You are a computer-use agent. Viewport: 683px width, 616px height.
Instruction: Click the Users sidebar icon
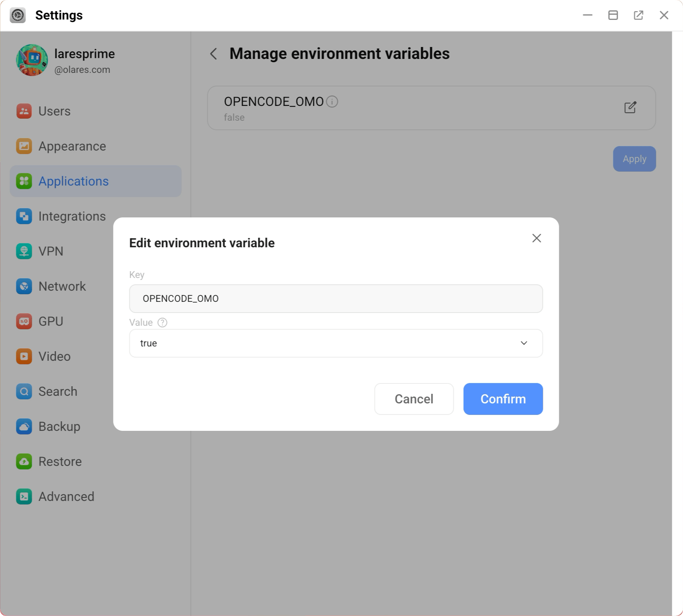(24, 111)
